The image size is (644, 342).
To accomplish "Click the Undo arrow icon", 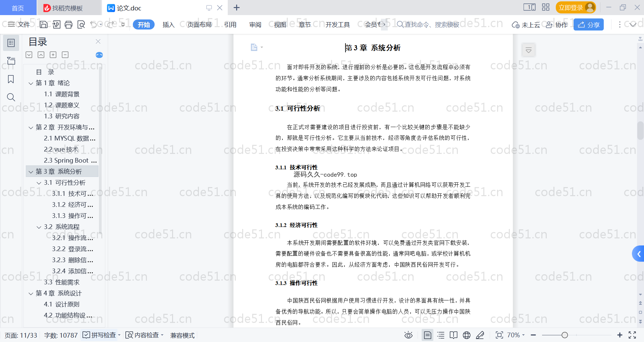I will [94, 24].
